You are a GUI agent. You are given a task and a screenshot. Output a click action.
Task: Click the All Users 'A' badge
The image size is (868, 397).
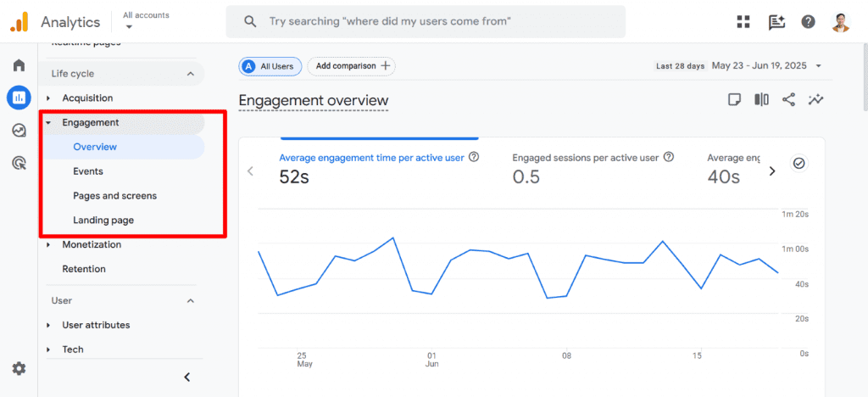pyautogui.click(x=249, y=66)
